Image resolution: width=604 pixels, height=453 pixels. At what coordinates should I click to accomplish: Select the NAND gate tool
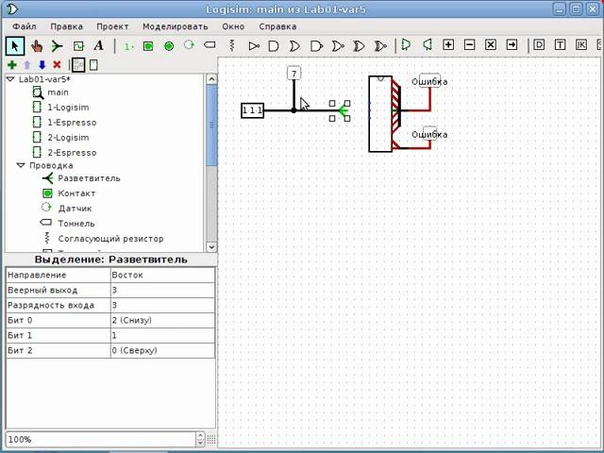tap(316, 46)
